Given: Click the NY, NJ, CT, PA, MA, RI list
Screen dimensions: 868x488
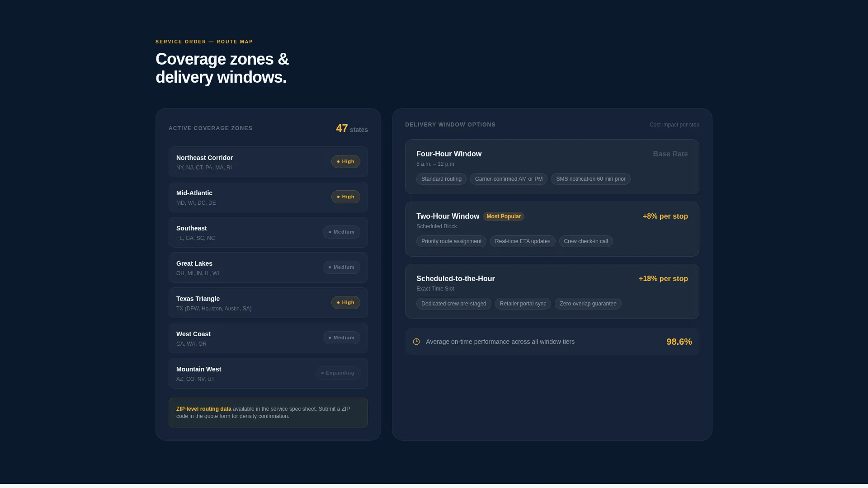Looking at the screenshot, I should [204, 168].
